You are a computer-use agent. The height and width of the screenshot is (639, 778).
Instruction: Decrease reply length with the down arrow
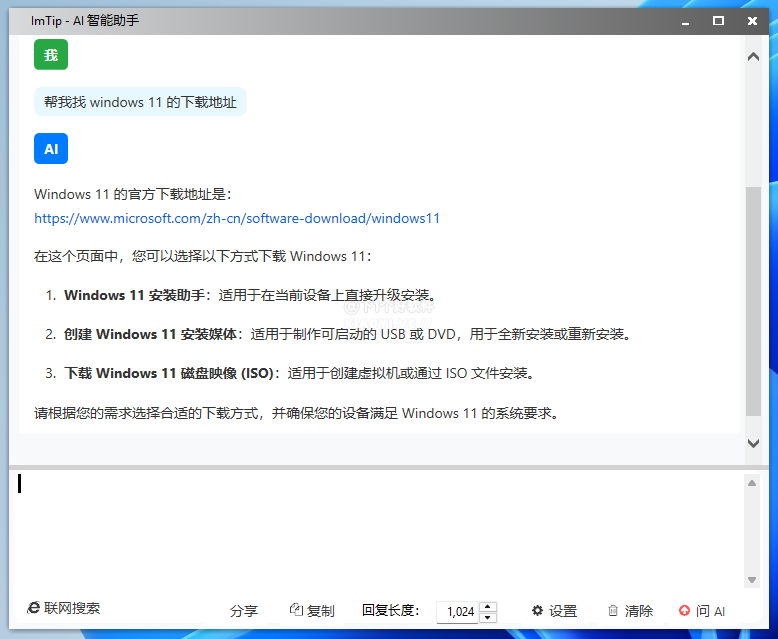tap(488, 617)
